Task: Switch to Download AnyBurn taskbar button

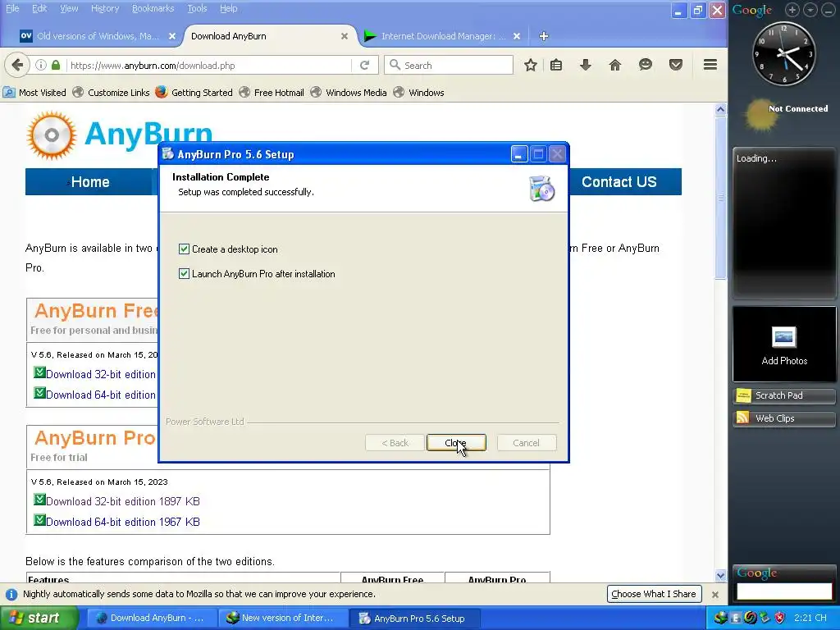Action: point(151,619)
